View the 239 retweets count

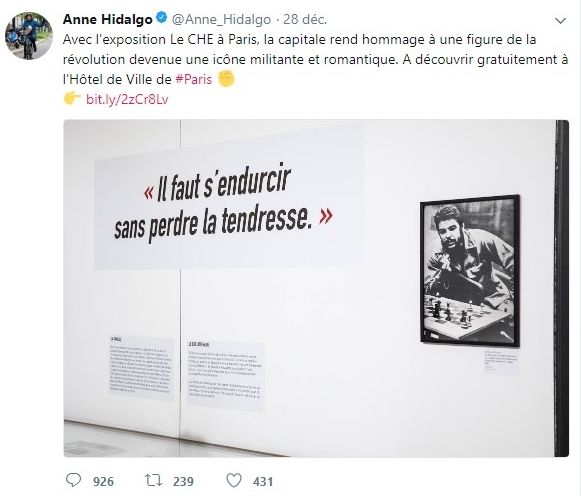(x=183, y=481)
